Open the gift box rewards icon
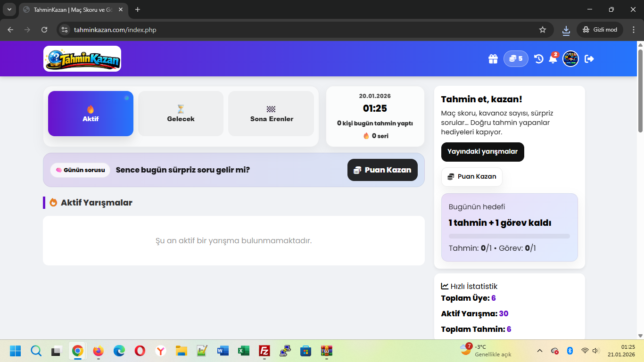This screenshot has height=362, width=644. click(493, 59)
